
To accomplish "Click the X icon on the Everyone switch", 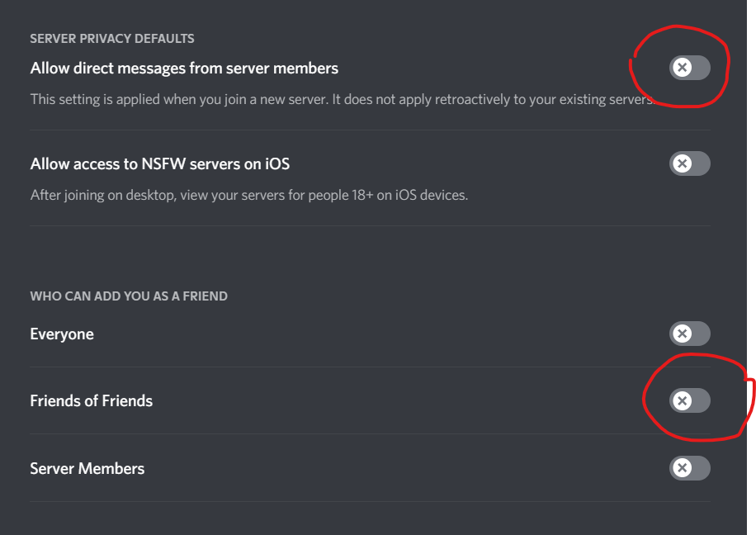I will point(683,334).
